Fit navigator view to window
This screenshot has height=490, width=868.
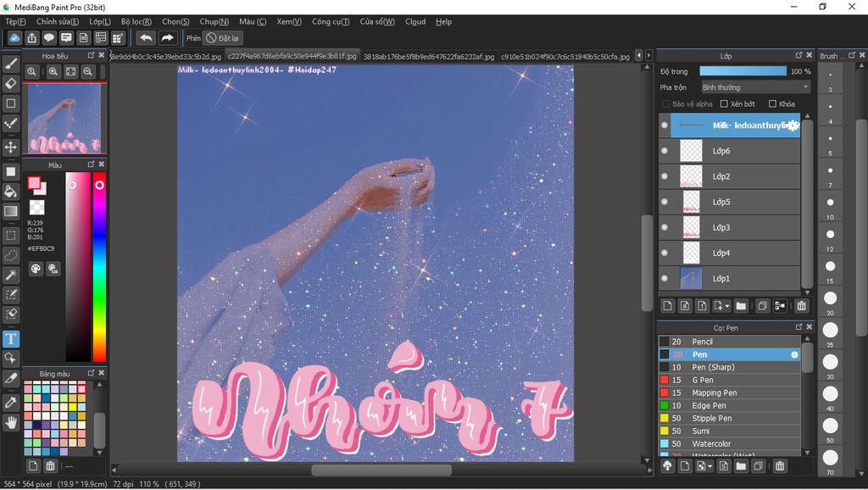[x=70, y=71]
